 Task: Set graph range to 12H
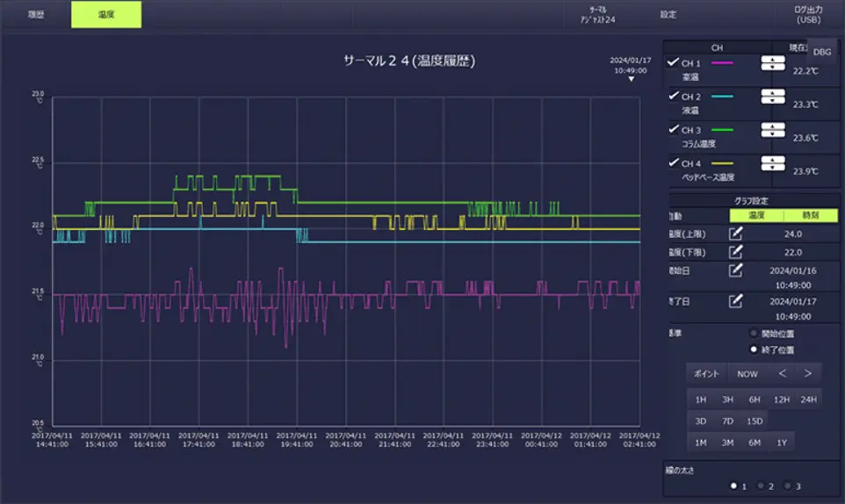pos(782,400)
